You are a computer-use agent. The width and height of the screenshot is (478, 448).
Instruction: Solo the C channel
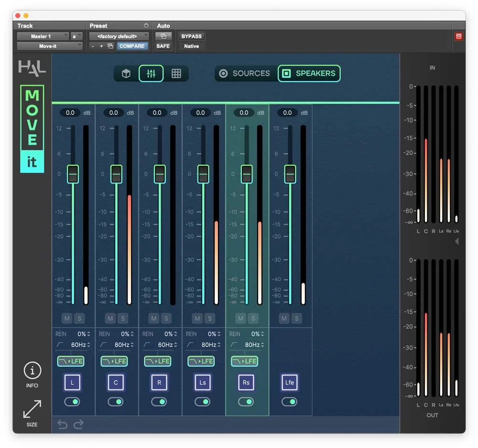click(x=123, y=319)
